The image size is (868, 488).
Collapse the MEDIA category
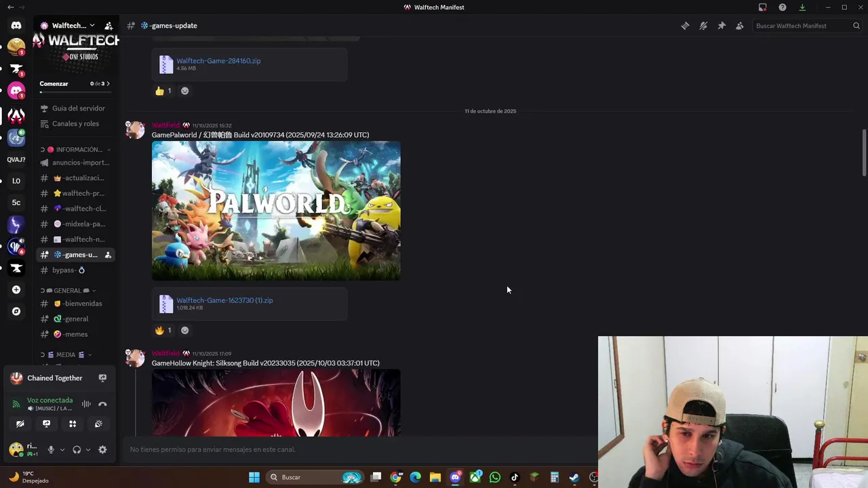(x=66, y=354)
